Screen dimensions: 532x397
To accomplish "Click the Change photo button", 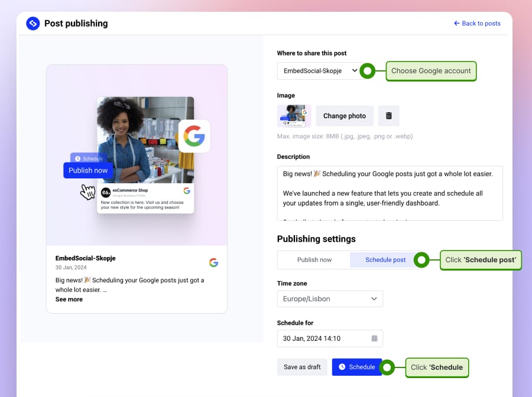I will pos(344,116).
